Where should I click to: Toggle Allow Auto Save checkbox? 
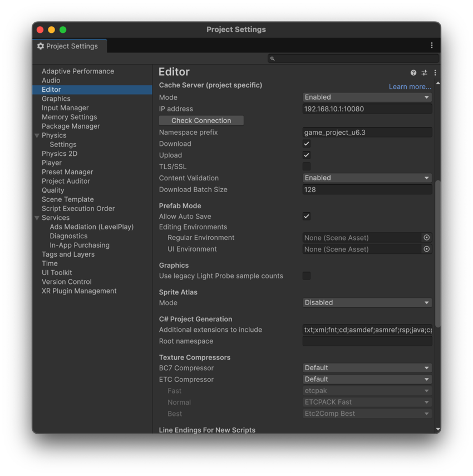pos(307,217)
